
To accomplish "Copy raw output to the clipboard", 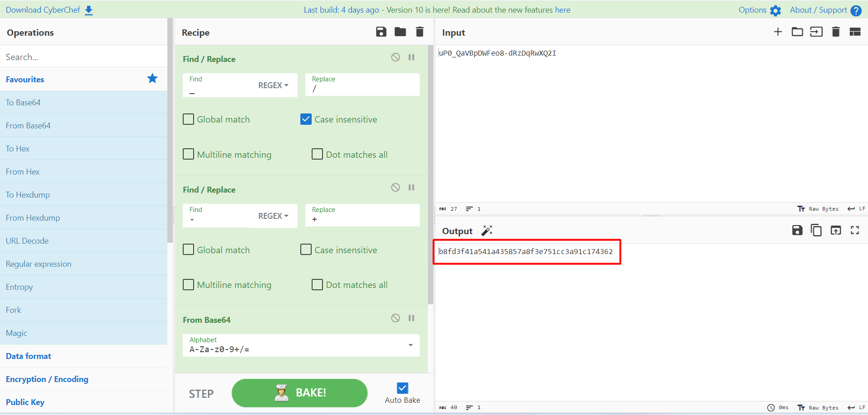I will [816, 231].
